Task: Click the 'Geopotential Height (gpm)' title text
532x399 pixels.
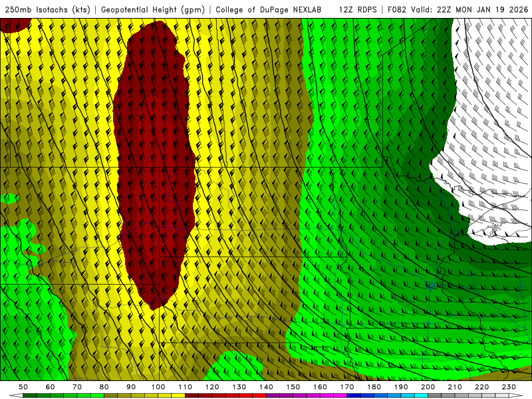Action: click(153, 10)
